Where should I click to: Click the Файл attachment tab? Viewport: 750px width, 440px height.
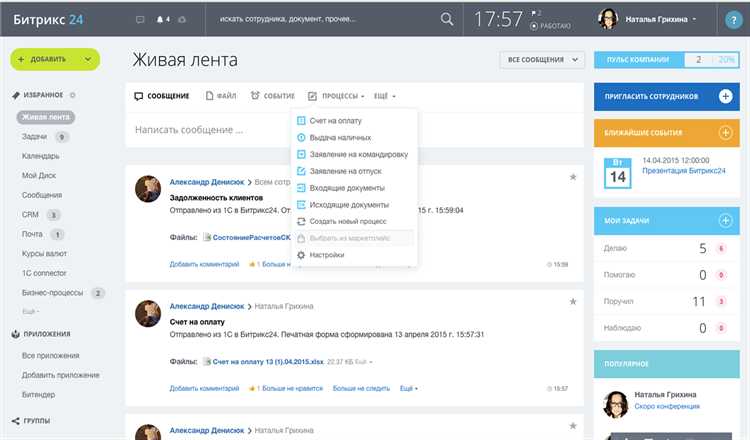coord(221,96)
